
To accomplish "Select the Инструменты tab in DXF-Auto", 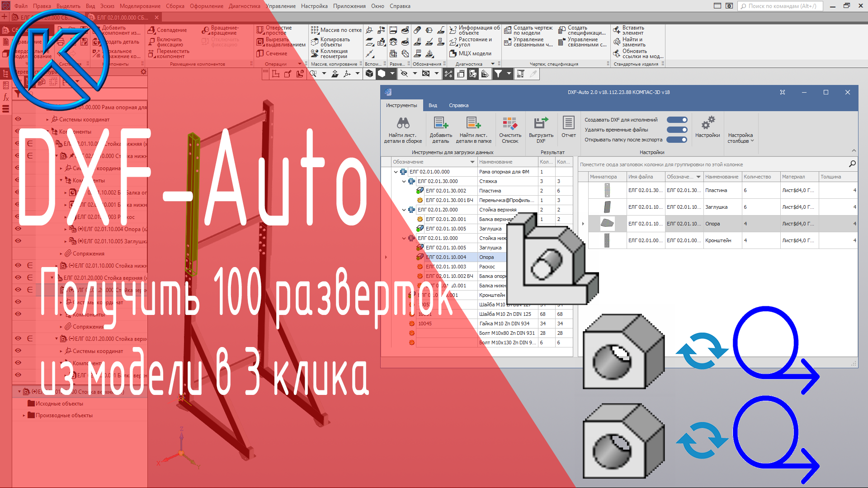I will click(401, 105).
